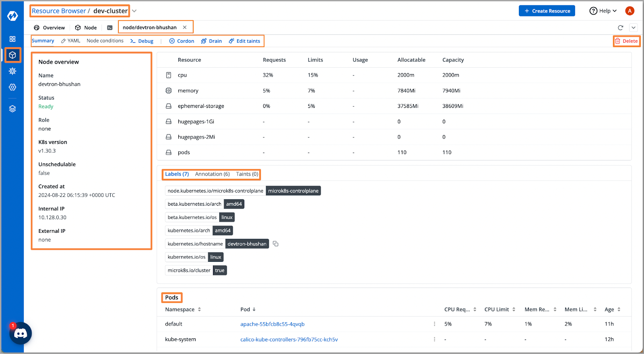
Task: Close the node/devtron-bhushan tab
Action: click(185, 27)
